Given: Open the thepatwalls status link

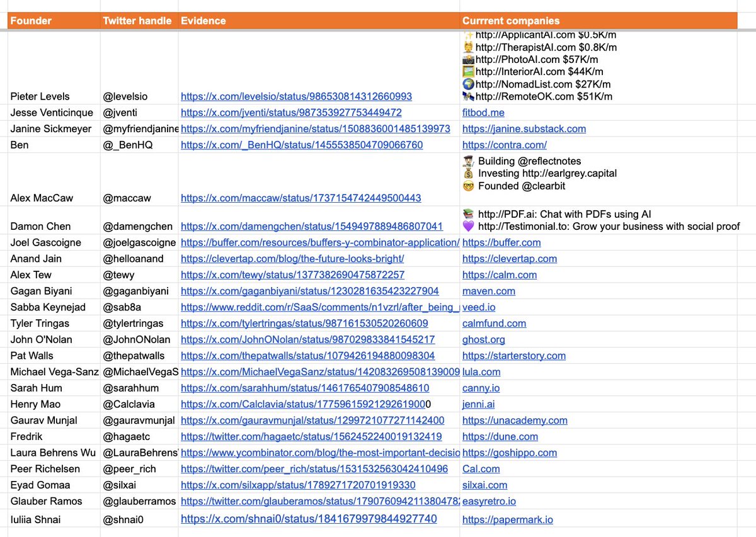Looking at the screenshot, I should [x=307, y=356].
